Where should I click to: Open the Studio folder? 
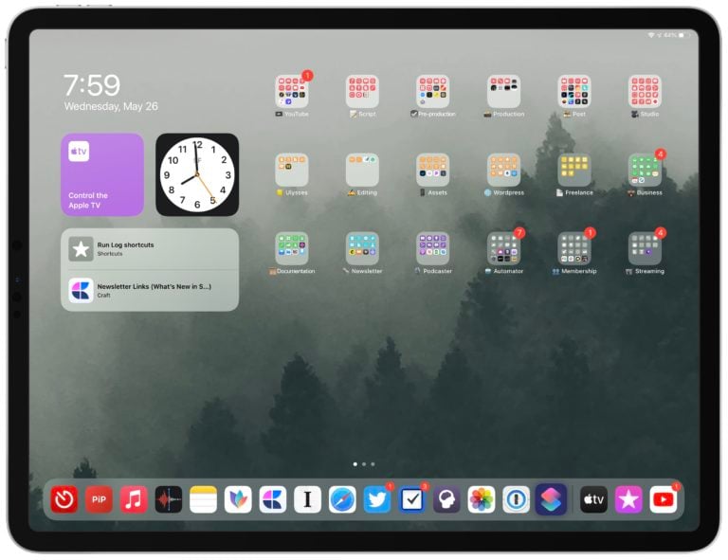[645, 91]
